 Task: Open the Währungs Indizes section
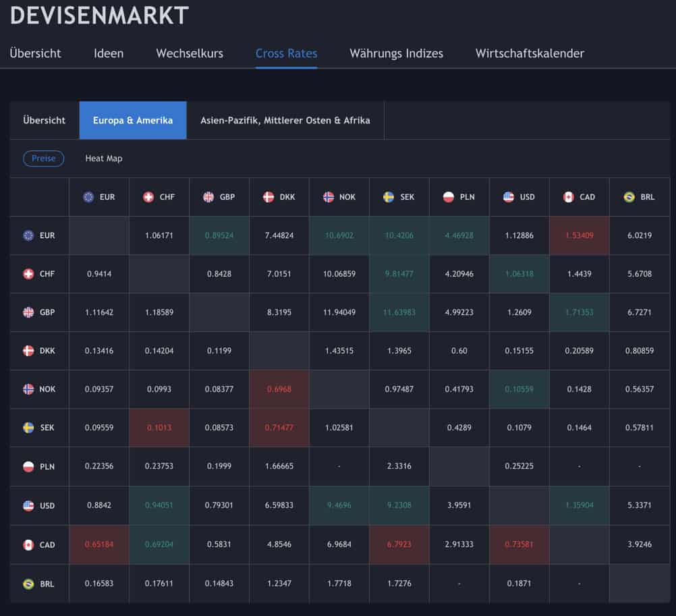pyautogui.click(x=395, y=53)
